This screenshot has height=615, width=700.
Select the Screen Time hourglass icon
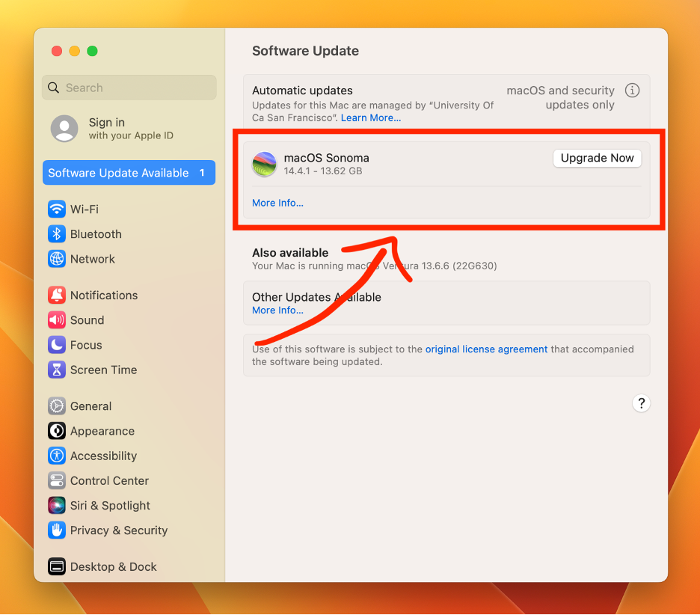[x=57, y=370]
